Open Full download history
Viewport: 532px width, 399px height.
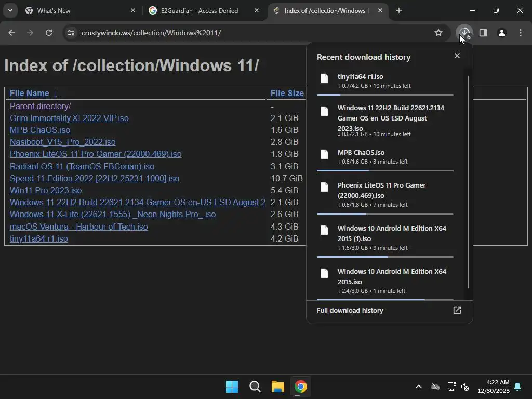coord(350,311)
